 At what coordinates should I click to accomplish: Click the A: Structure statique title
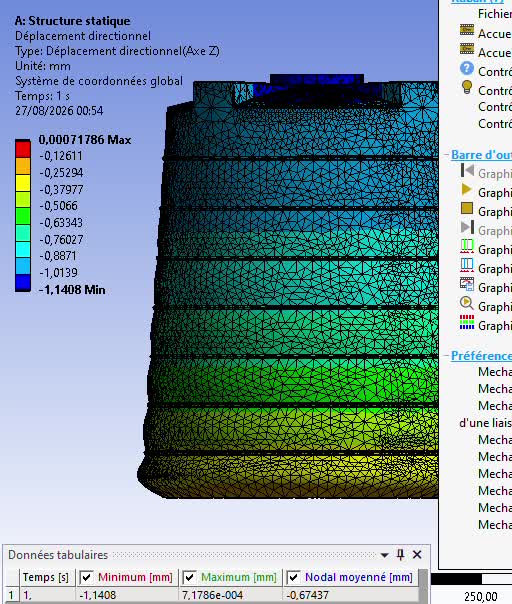pos(72,21)
